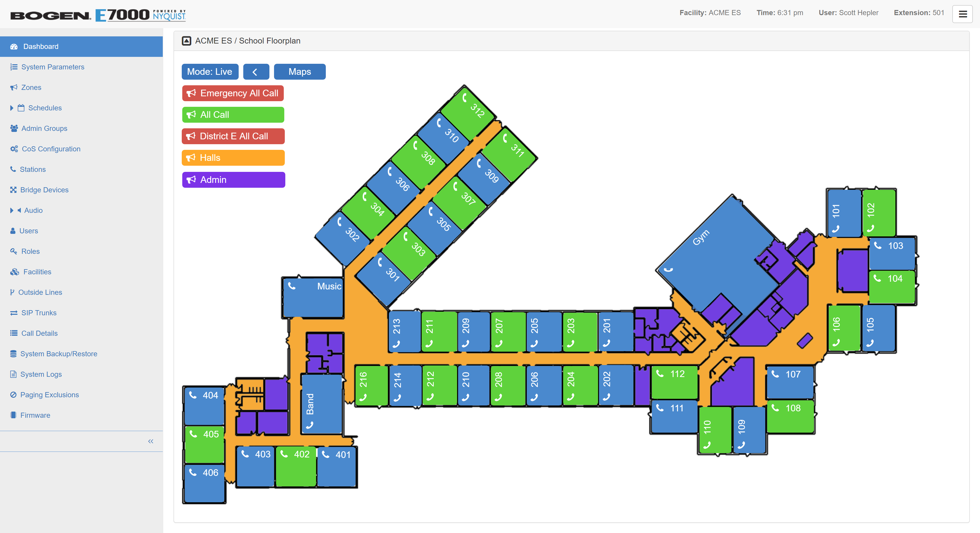Click the phone icon in the Gym
The width and height of the screenshot is (980, 533).
coord(669,269)
